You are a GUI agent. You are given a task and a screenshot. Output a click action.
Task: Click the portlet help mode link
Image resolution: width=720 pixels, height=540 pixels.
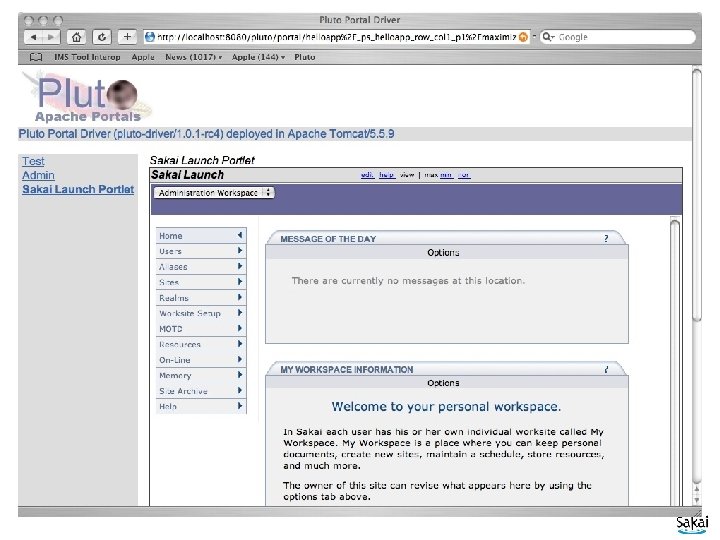[387, 175]
